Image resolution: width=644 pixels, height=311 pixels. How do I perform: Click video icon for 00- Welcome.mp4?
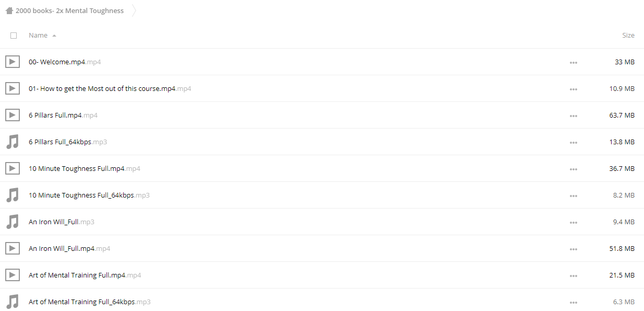13,62
